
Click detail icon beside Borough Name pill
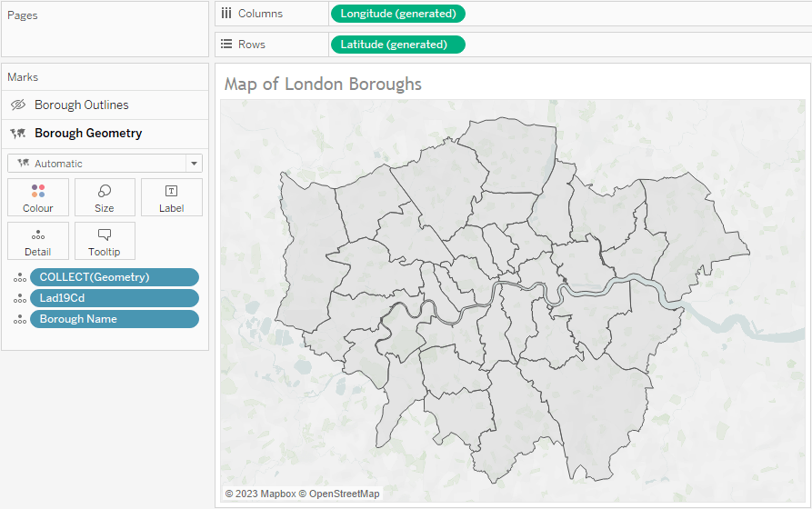tap(19, 320)
